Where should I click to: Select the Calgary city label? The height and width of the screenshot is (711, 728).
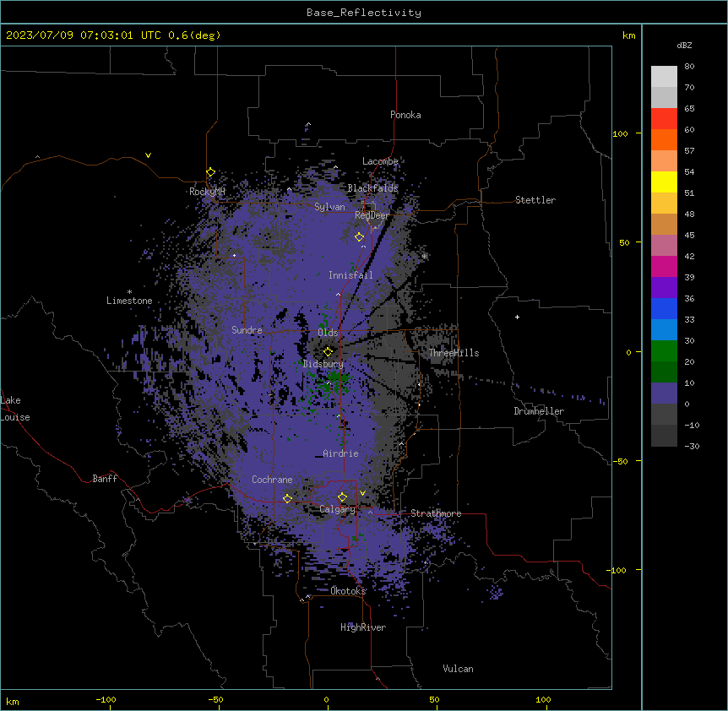(337, 509)
